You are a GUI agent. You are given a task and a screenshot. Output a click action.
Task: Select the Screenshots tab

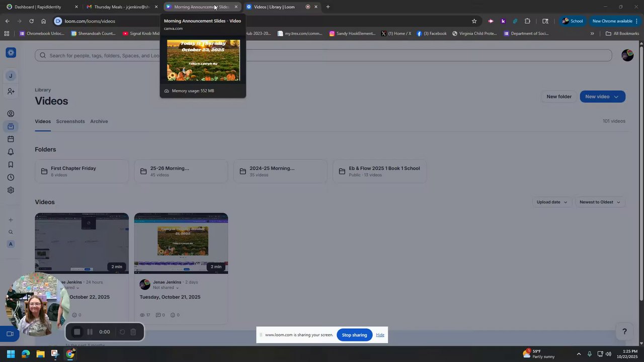pyautogui.click(x=70, y=121)
